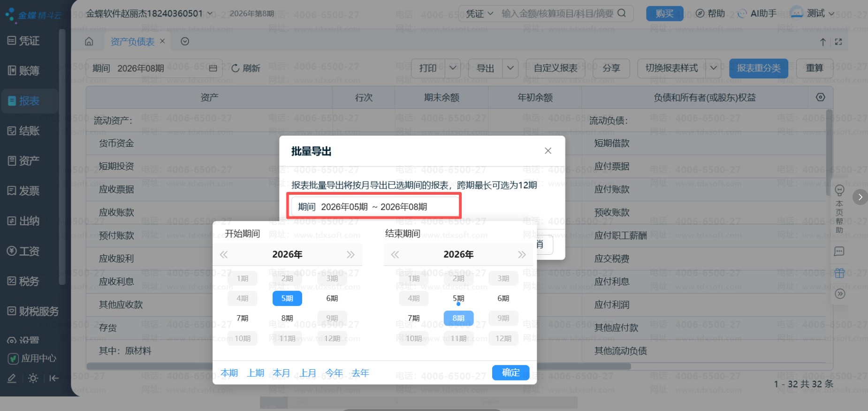Open the 账簿 sidebar menu
Screen dimensions: 868x411
click(30, 71)
